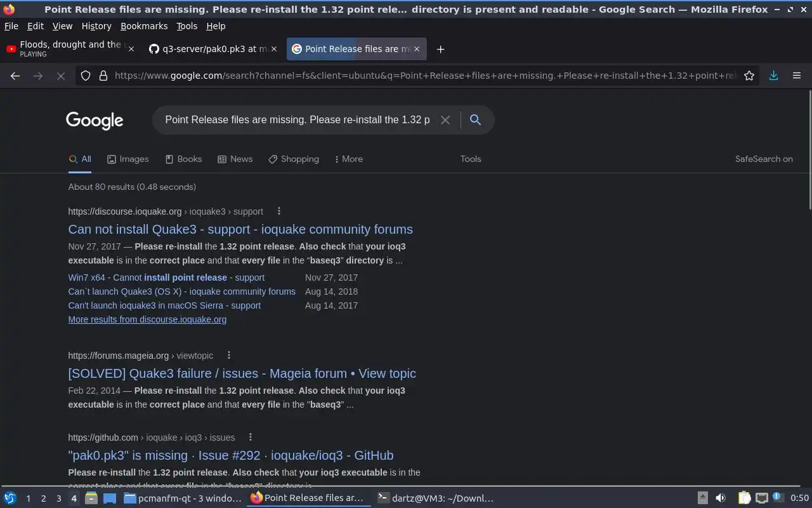The width and height of the screenshot is (812, 508).
Task: Open the update notifier tray icon
Action: 777,497
